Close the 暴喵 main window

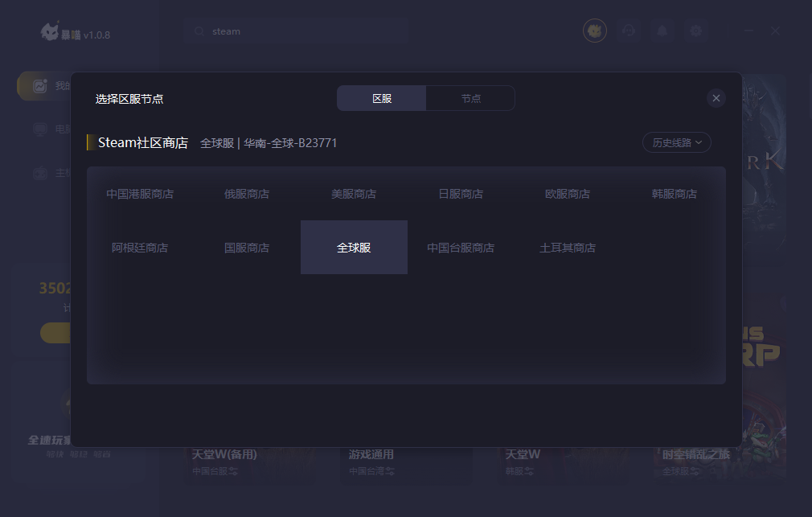(775, 31)
